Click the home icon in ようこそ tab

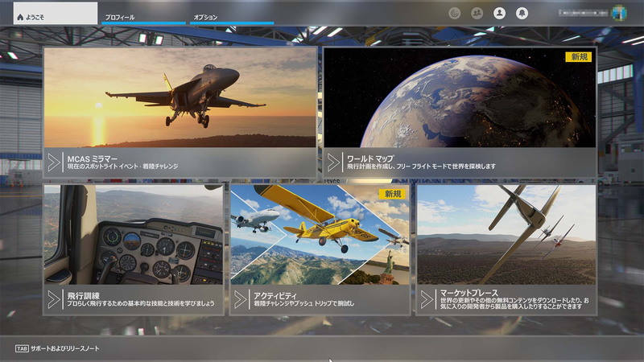20,17
